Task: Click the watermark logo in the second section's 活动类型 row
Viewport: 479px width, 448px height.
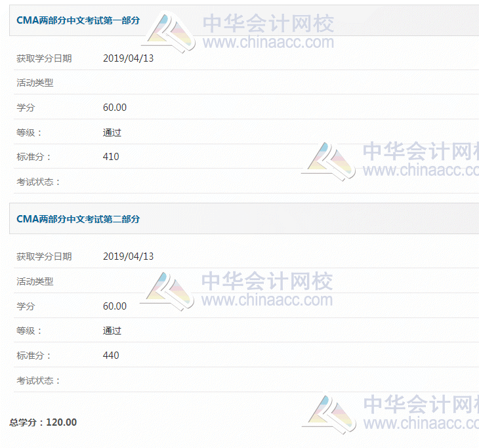Action: coord(168,291)
